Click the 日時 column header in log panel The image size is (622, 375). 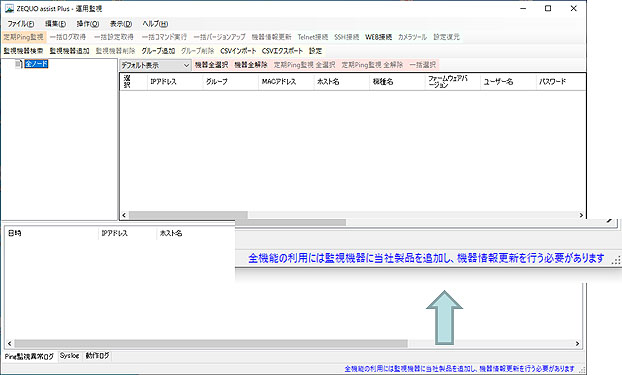51,233
